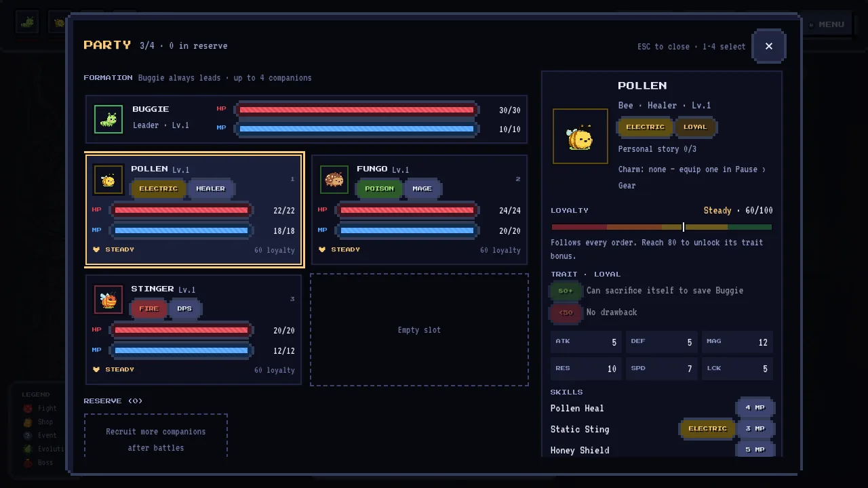
Task: Click the Fight legend entry in background
Action: coord(41,408)
